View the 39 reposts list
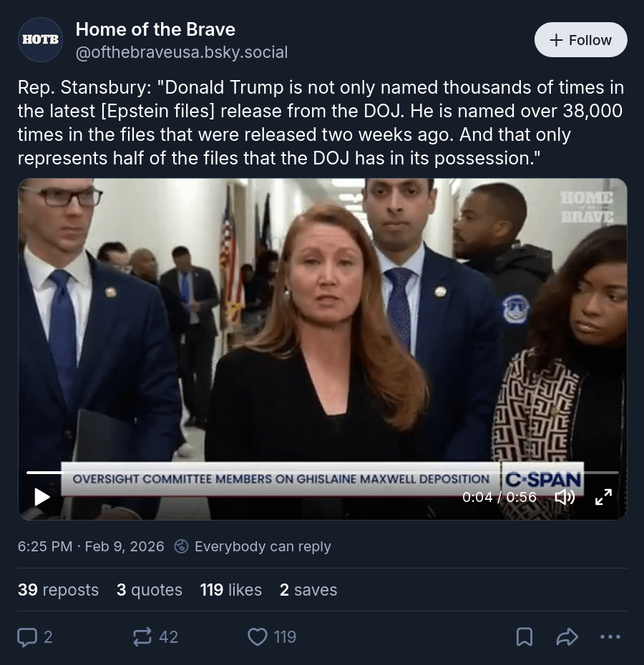This screenshot has width=644, height=665. tap(59, 590)
